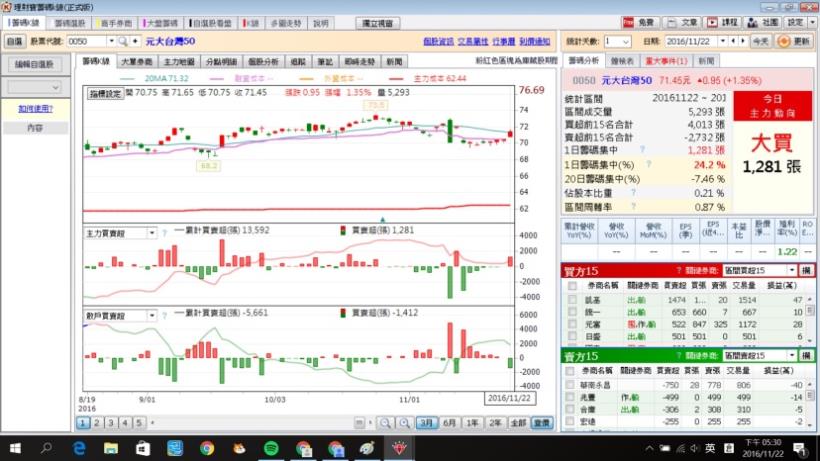Open the 文章 articles icon button
This screenshot has width=820, height=461.
681,22
